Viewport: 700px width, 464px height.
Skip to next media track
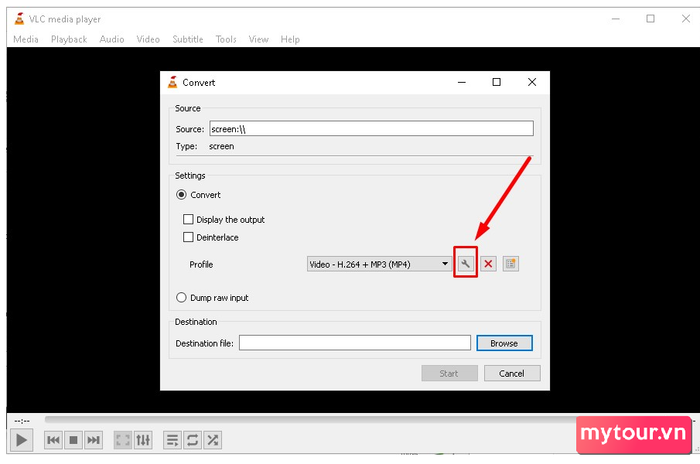pyautogui.click(x=94, y=440)
